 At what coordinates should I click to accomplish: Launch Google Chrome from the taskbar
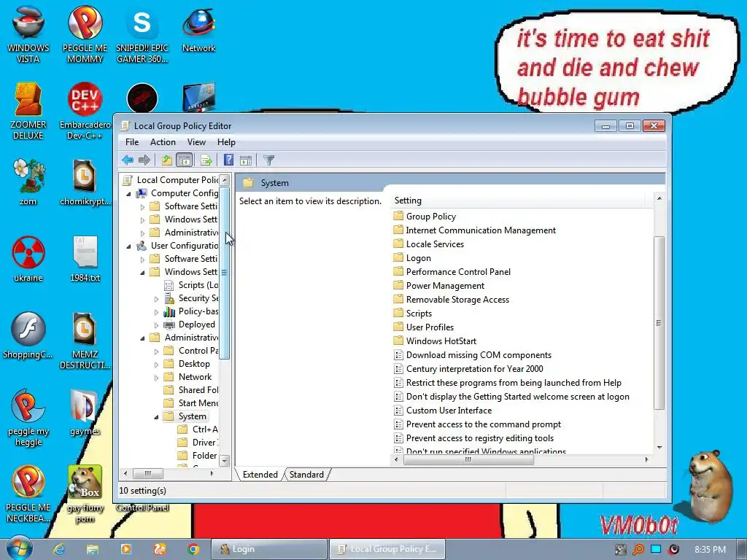point(193,549)
